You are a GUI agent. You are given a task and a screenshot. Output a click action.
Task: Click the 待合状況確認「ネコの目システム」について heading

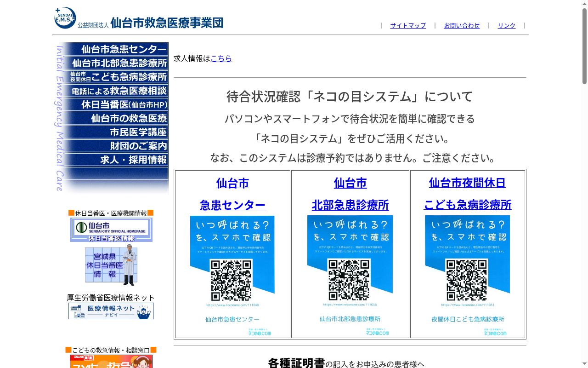coord(350,97)
